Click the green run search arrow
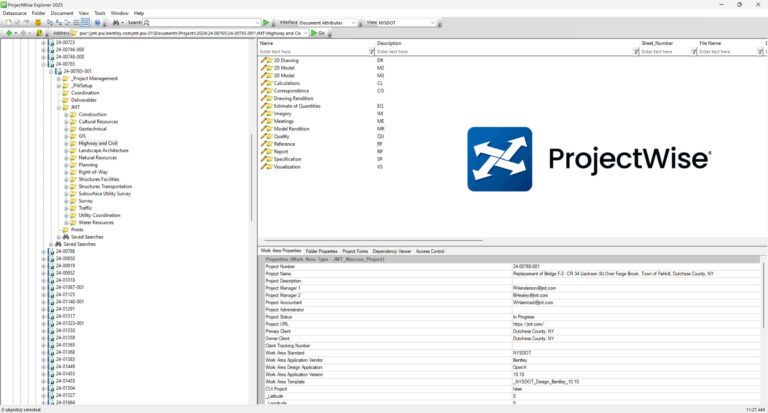 click(266, 23)
